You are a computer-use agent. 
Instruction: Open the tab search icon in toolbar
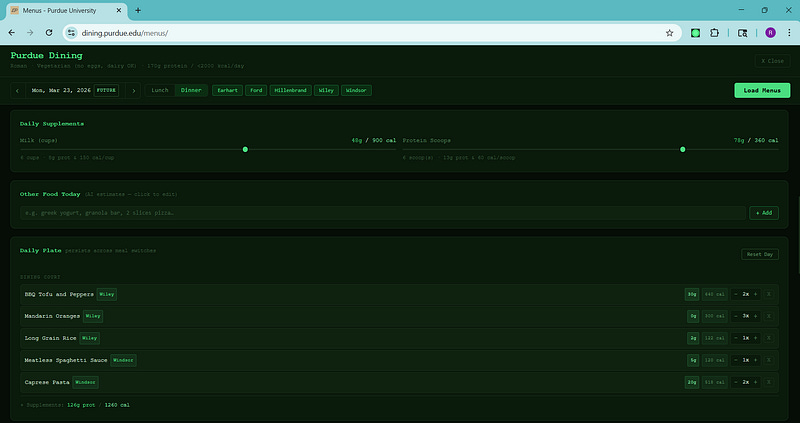click(x=743, y=33)
